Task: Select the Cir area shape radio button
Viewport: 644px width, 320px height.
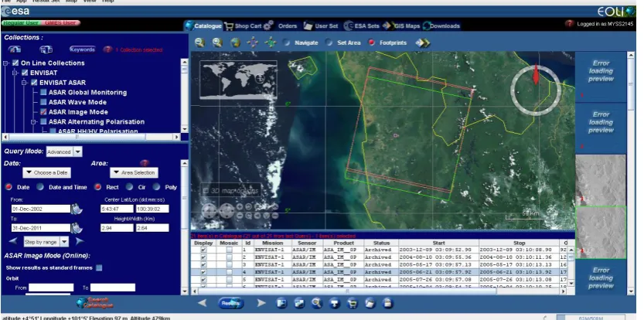Action: [x=129, y=187]
